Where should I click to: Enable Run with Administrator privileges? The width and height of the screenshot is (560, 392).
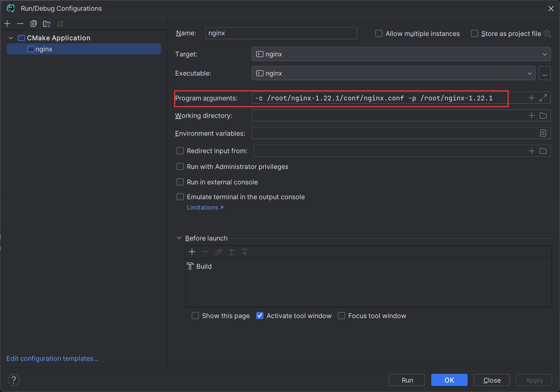180,167
